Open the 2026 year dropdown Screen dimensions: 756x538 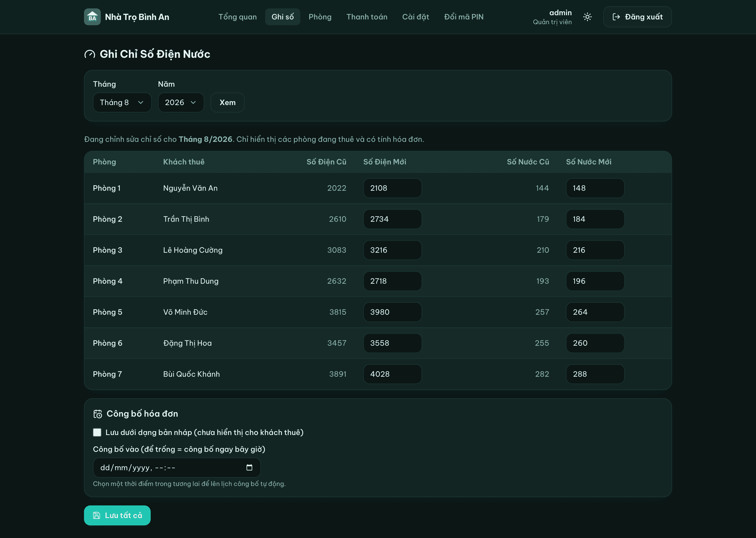pos(181,103)
